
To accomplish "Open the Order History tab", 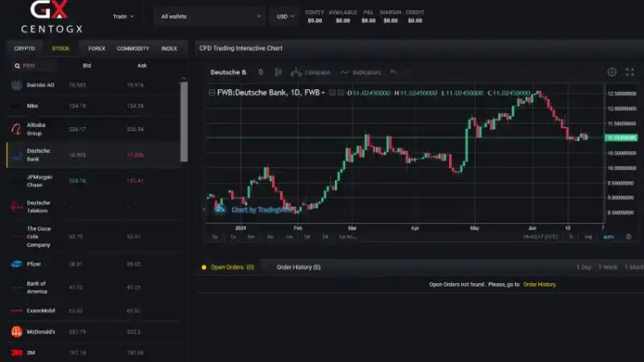I will (x=299, y=267).
